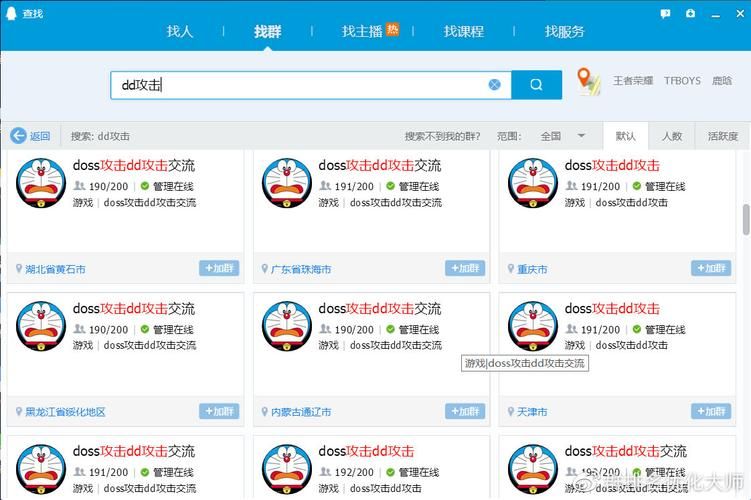Click the location pin icon beside 内蒙古通辽市
The image size is (751, 500).
[264, 411]
